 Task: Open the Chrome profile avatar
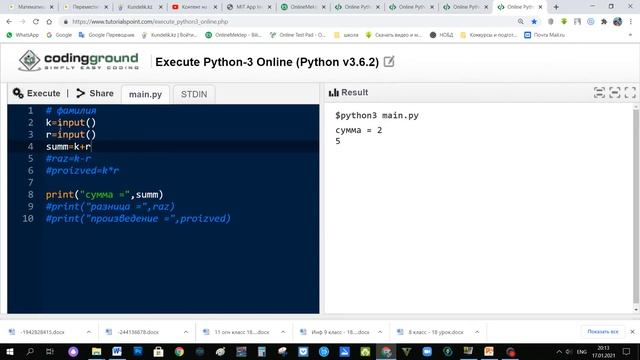pyautogui.click(x=618, y=22)
